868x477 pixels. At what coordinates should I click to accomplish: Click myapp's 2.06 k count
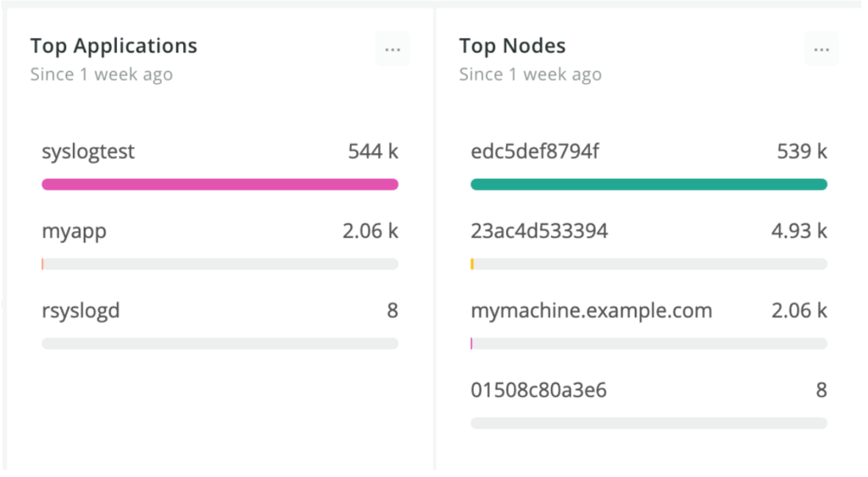pos(370,230)
